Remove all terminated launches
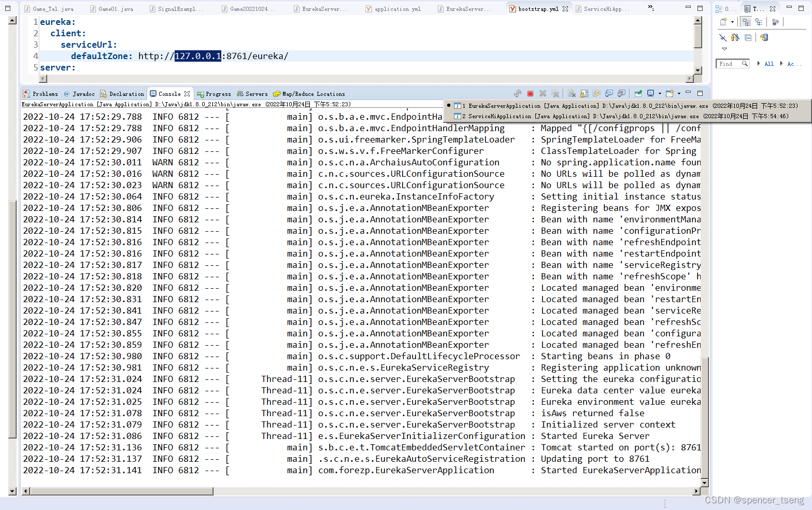 tap(555, 93)
